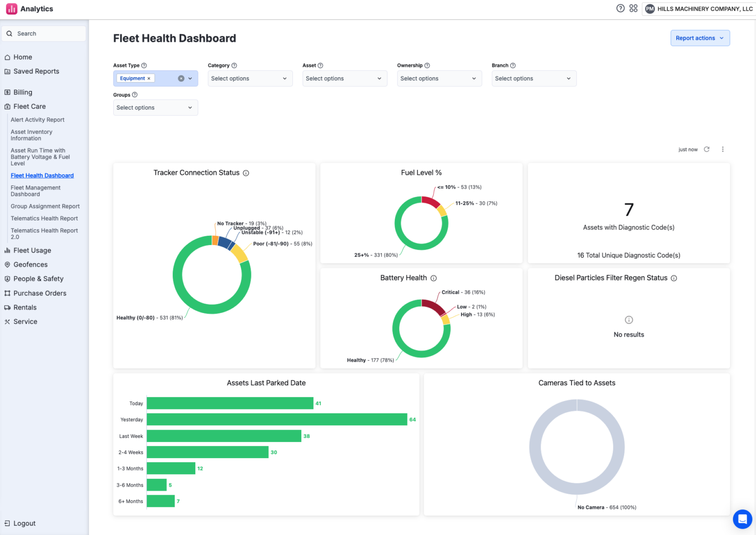Screen dimensions: 756x535
Task: Open Fleet Usage in the sidebar
Action: click(32, 251)
